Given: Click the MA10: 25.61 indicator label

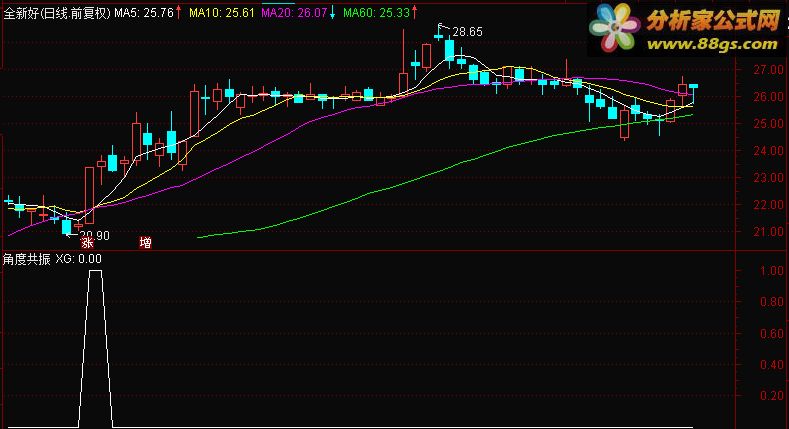Looking at the screenshot, I should 222,13.
